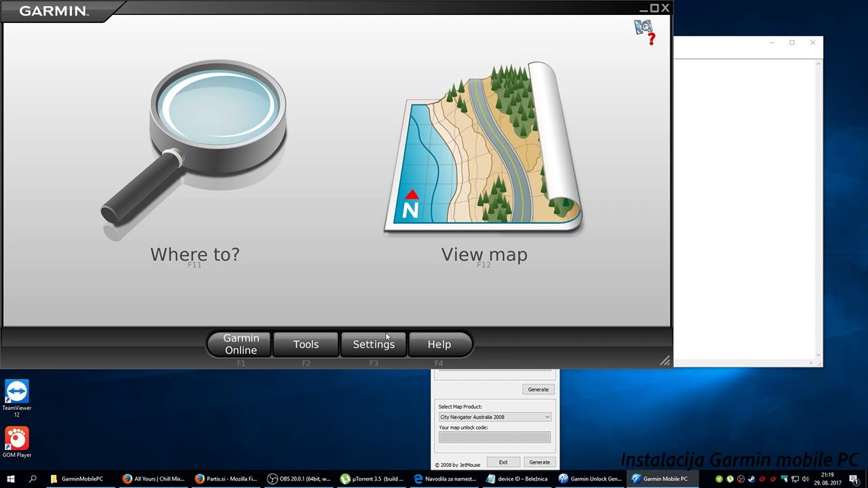Open the taskbar clock and date
Screen dimensions: 868x488
pyautogui.click(x=827, y=479)
